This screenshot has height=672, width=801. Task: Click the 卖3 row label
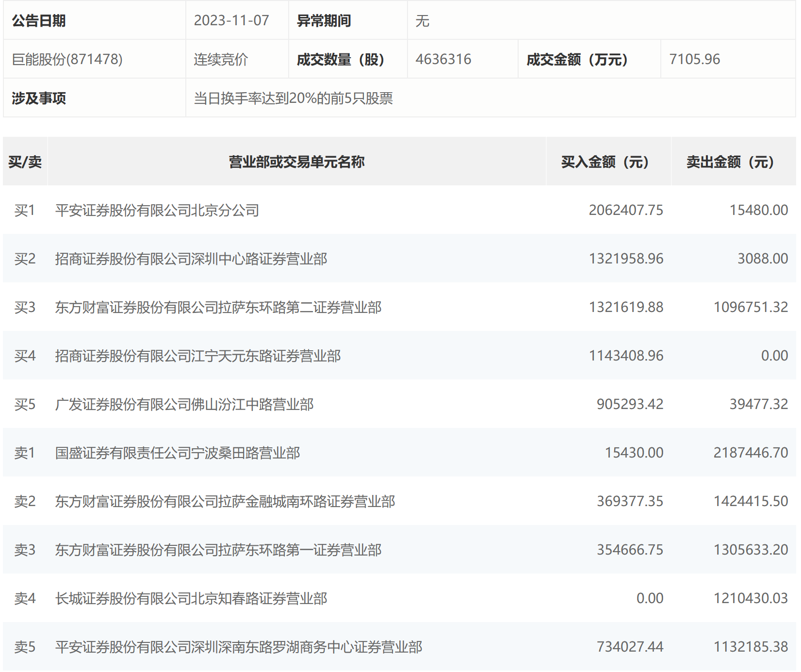point(25,550)
